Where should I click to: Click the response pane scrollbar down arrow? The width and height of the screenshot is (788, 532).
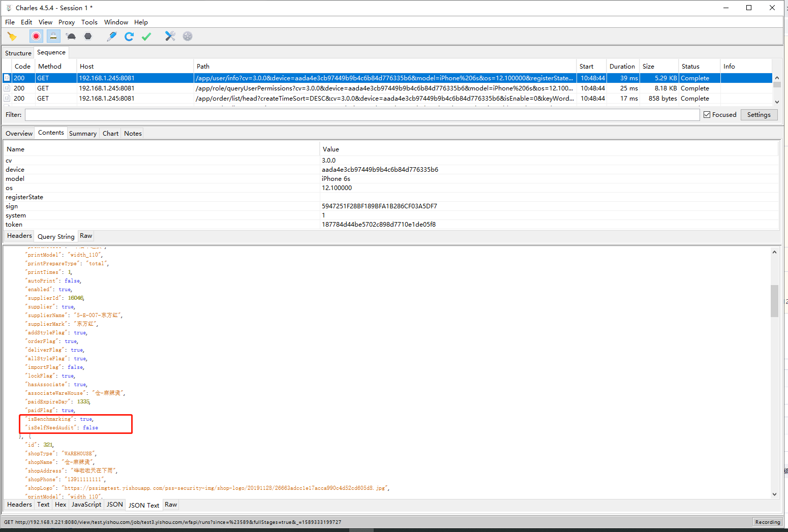774,494
